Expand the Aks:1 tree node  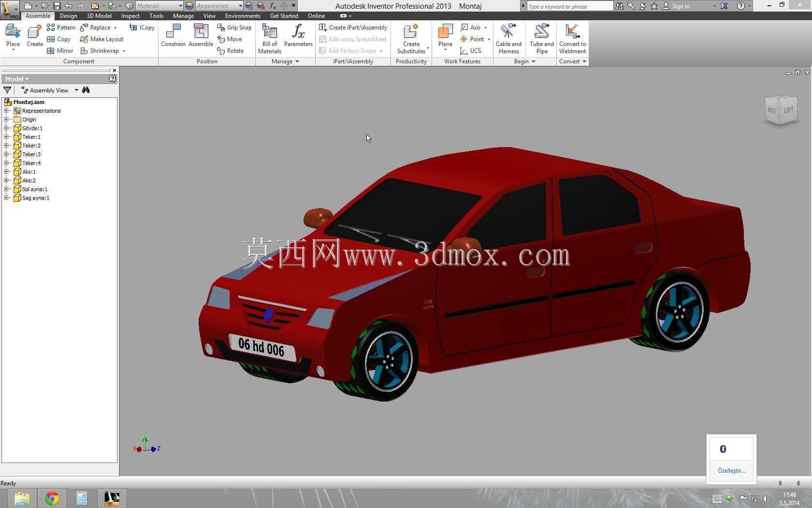(x=6, y=172)
